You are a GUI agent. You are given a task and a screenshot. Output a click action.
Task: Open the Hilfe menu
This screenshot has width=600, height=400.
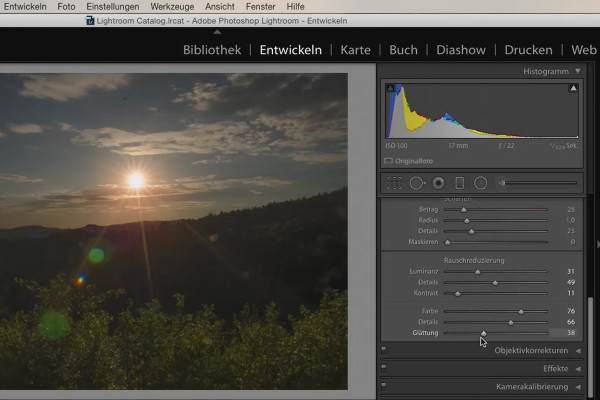pos(295,7)
